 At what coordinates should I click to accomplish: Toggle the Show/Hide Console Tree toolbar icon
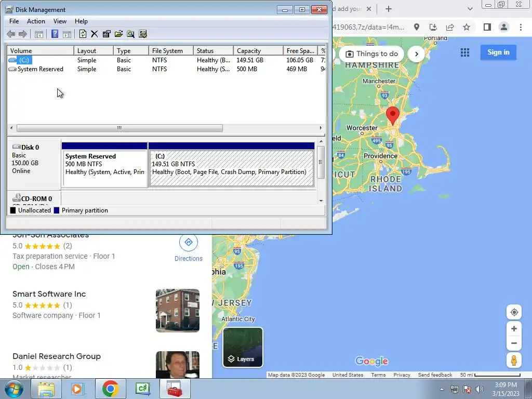point(38,34)
